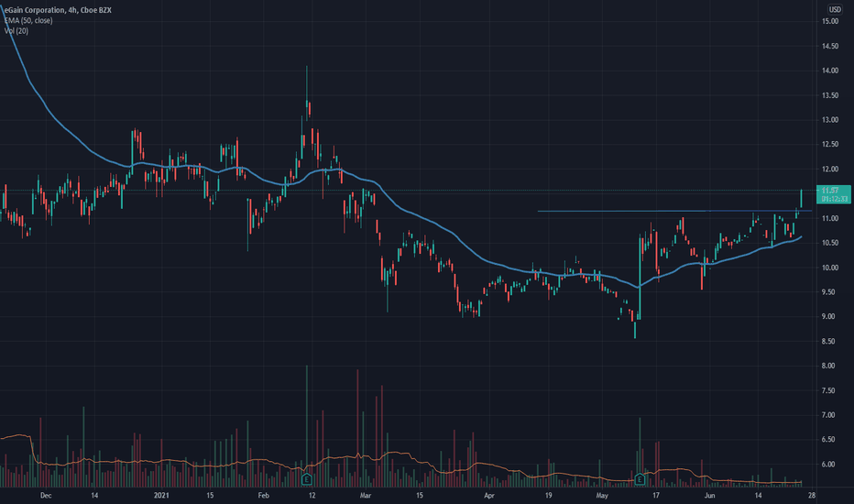Open the earnings marker E near February 12
854x504 pixels.
tap(307, 479)
